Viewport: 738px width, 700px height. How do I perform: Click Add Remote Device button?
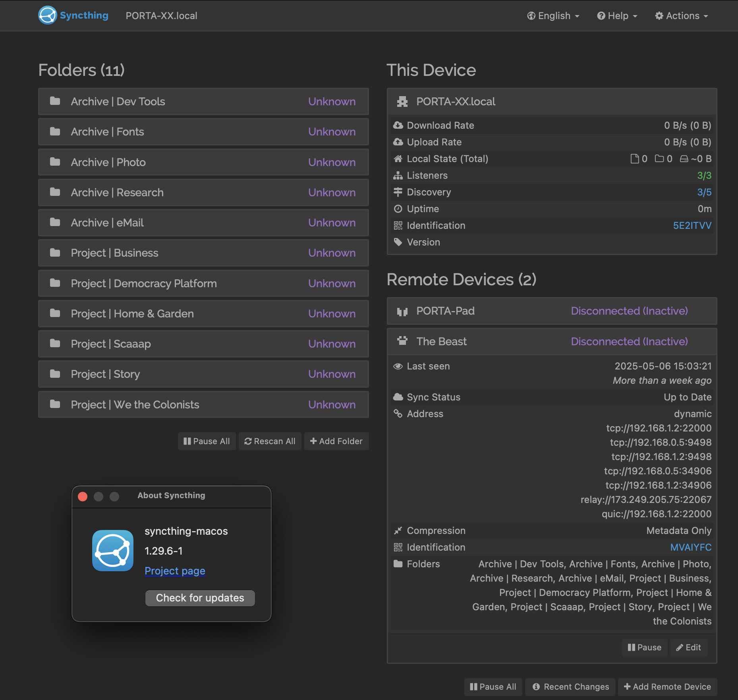tap(668, 687)
